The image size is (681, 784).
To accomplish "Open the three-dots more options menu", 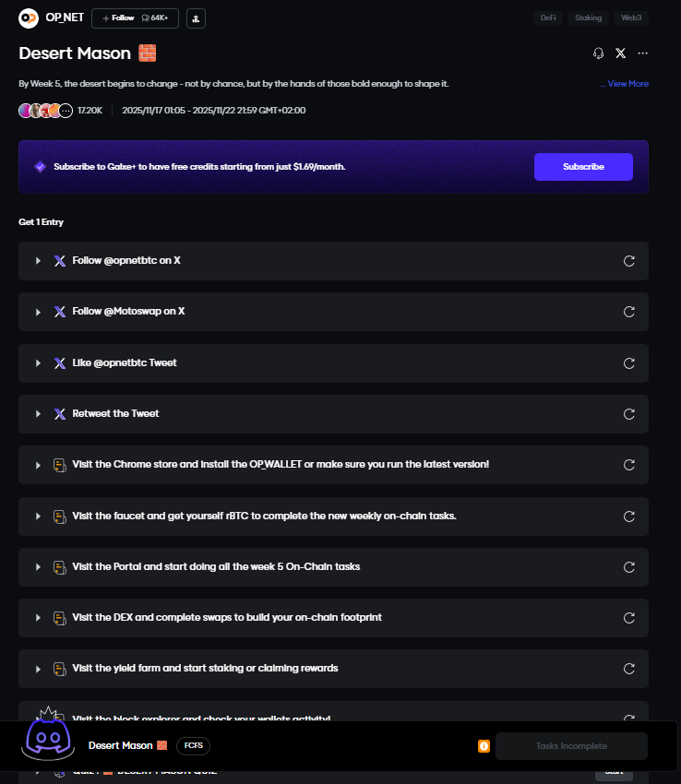I will tap(643, 53).
